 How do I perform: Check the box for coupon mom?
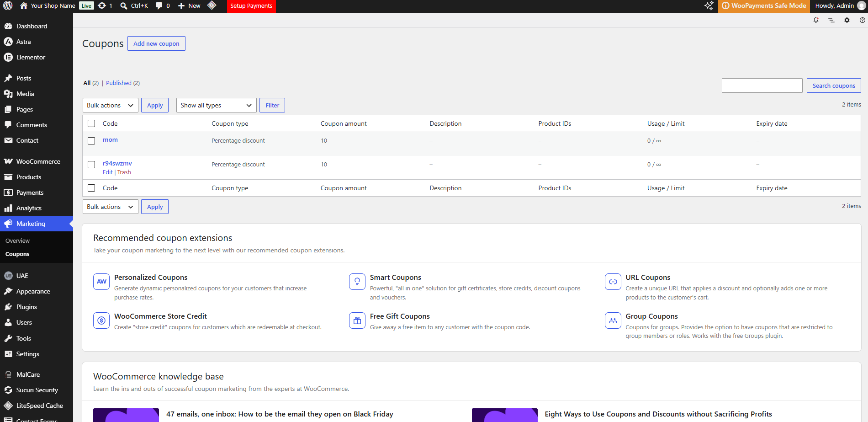point(91,141)
